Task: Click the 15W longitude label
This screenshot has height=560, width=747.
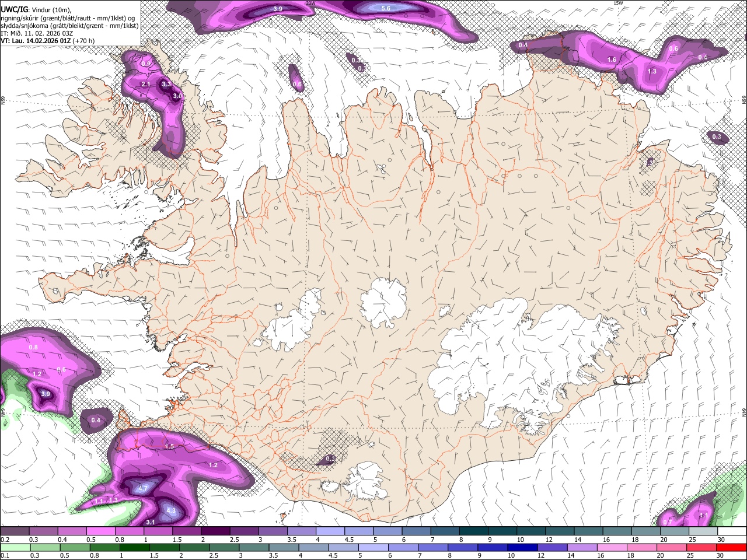Action: click(618, 3)
